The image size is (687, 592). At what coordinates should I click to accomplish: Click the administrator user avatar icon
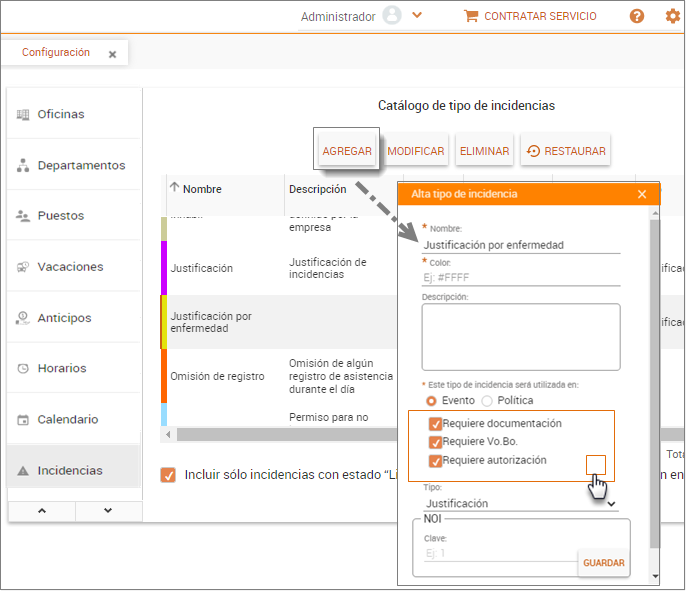tap(392, 16)
